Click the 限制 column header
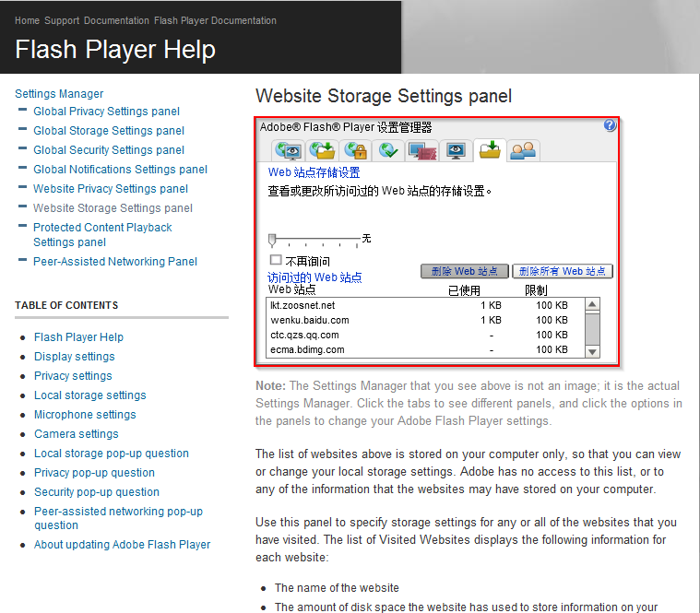Image resolution: width=700 pixels, height=613 pixels. (x=536, y=290)
